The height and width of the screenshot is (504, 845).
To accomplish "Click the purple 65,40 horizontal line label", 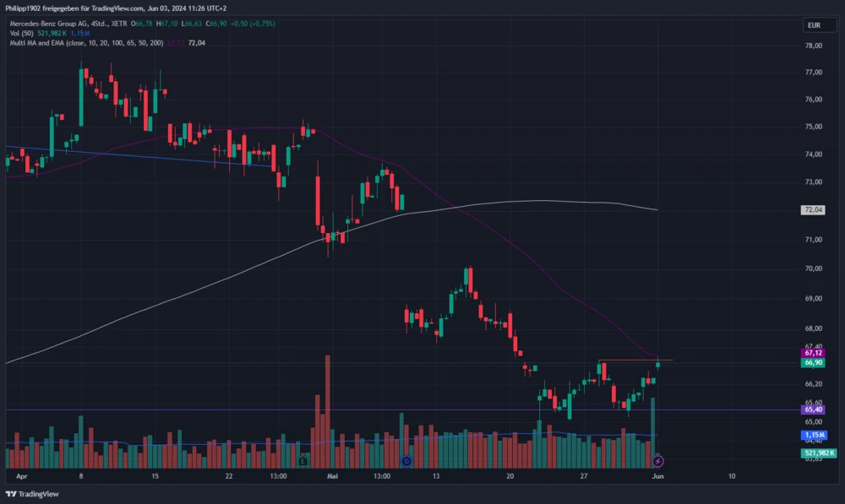I will (814, 409).
